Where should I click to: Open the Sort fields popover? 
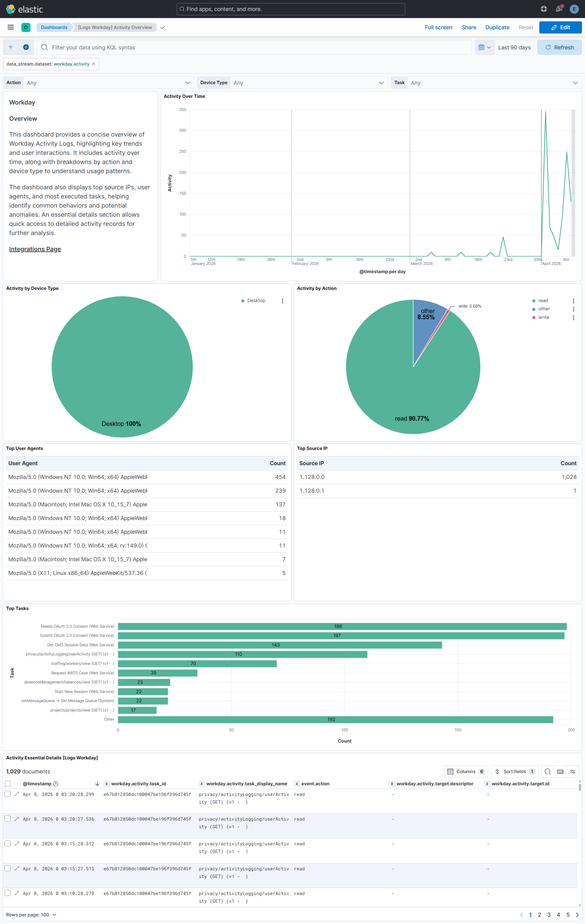point(514,771)
